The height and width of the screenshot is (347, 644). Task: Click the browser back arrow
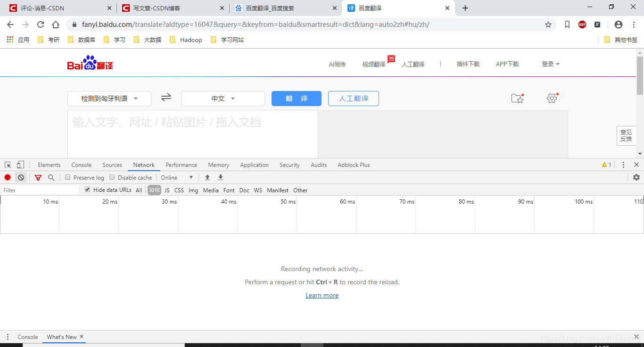point(10,25)
